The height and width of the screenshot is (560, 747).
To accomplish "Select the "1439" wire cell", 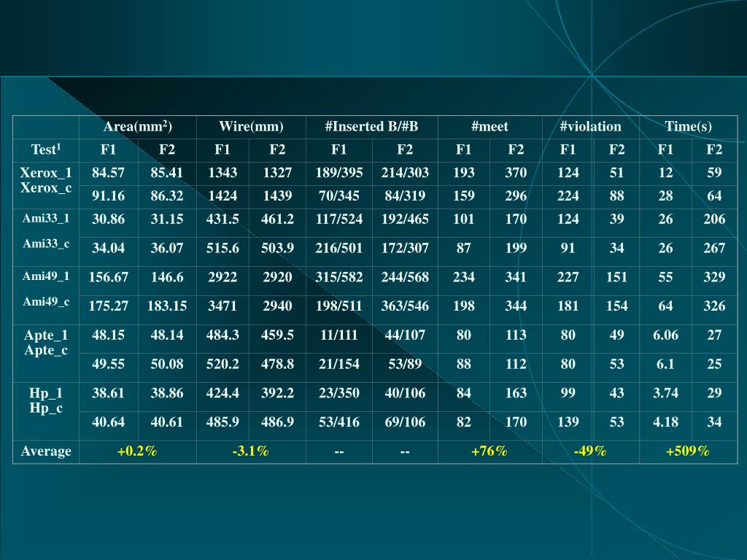I will pos(277,195).
